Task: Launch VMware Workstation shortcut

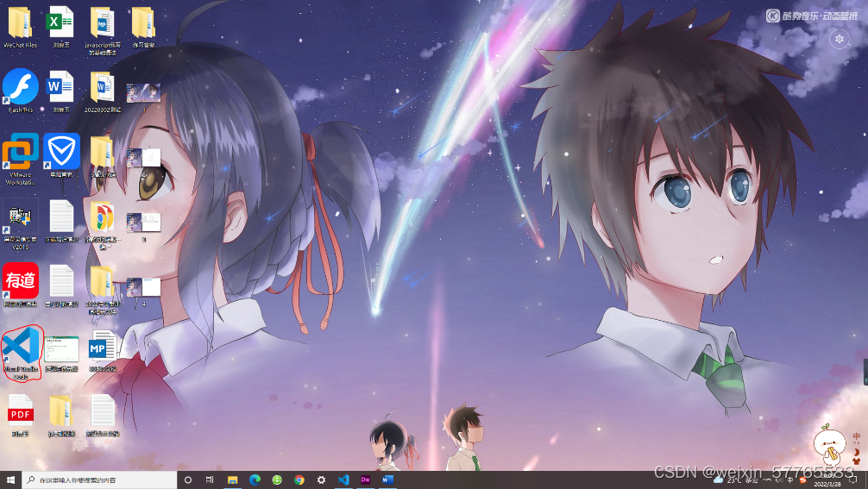Action: click(21, 159)
